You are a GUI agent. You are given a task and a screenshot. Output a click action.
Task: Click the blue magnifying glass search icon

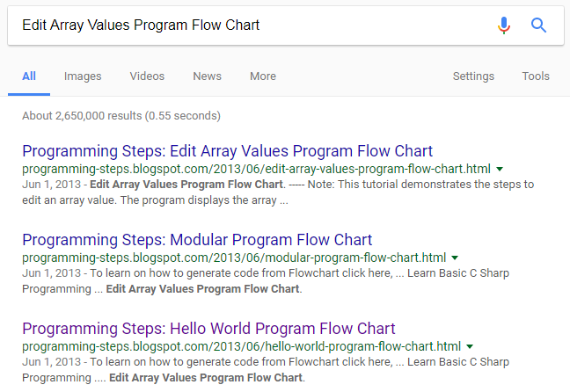(538, 25)
